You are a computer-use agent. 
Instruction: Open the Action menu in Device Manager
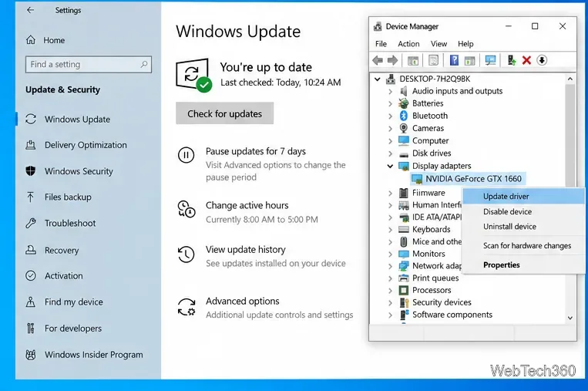(x=408, y=44)
